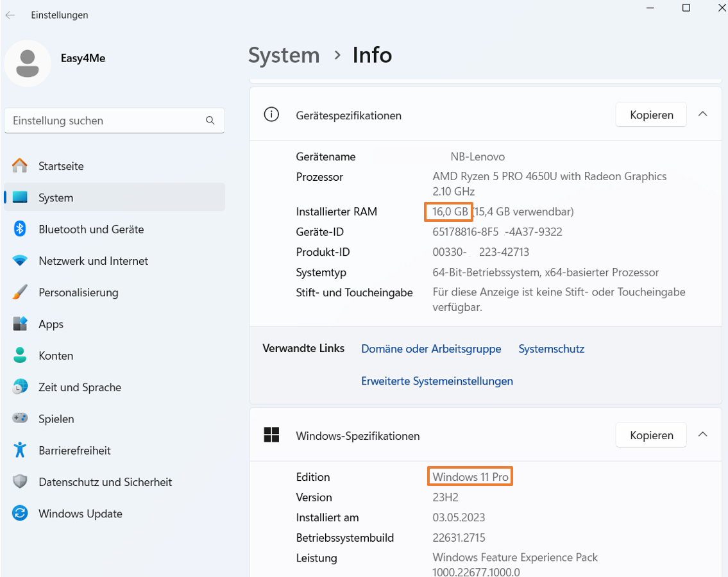The height and width of the screenshot is (577, 728).
Task: Collapse the Windows-Spezifikationen section chevron
Action: point(703,435)
